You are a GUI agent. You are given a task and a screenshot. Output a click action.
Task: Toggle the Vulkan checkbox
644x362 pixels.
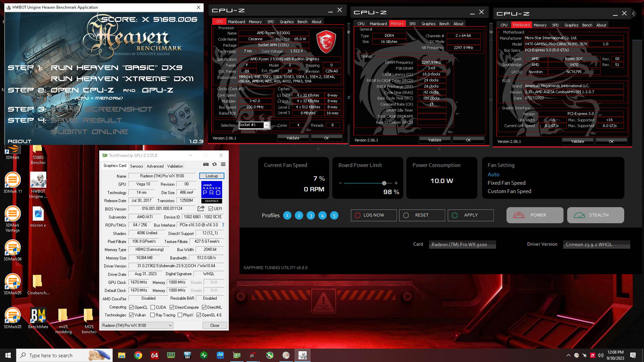click(x=131, y=315)
